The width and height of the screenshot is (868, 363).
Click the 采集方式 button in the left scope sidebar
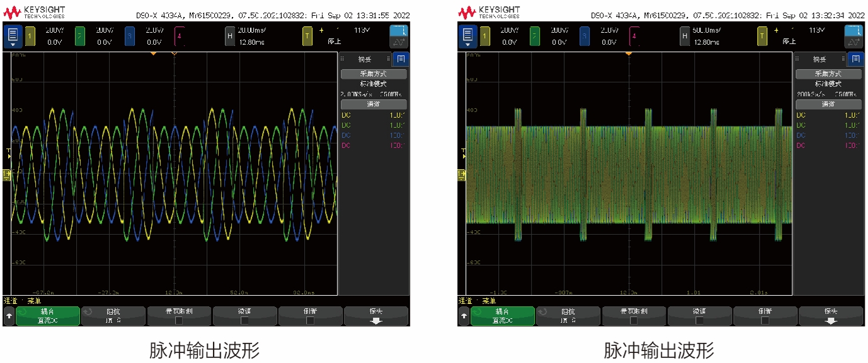pyautogui.click(x=374, y=74)
